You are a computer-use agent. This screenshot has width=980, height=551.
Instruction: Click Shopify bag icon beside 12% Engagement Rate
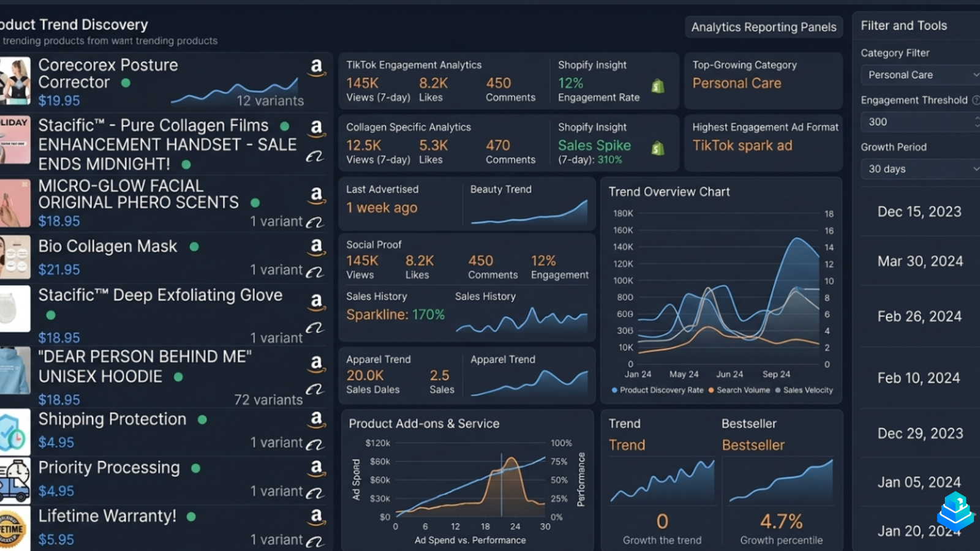pyautogui.click(x=658, y=86)
